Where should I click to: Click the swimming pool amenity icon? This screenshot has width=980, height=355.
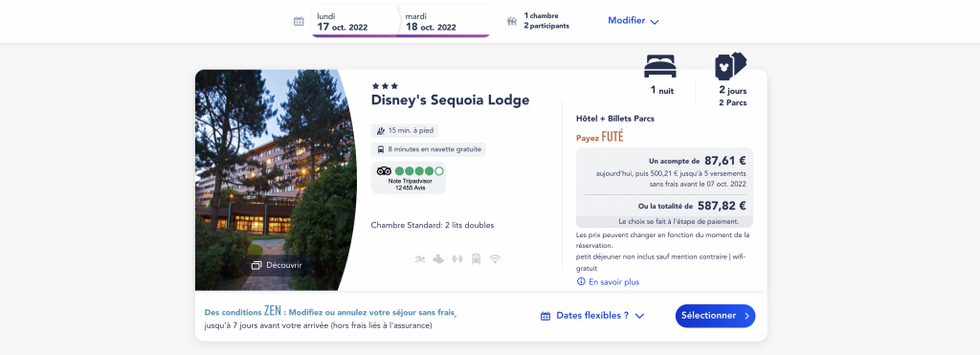420,258
